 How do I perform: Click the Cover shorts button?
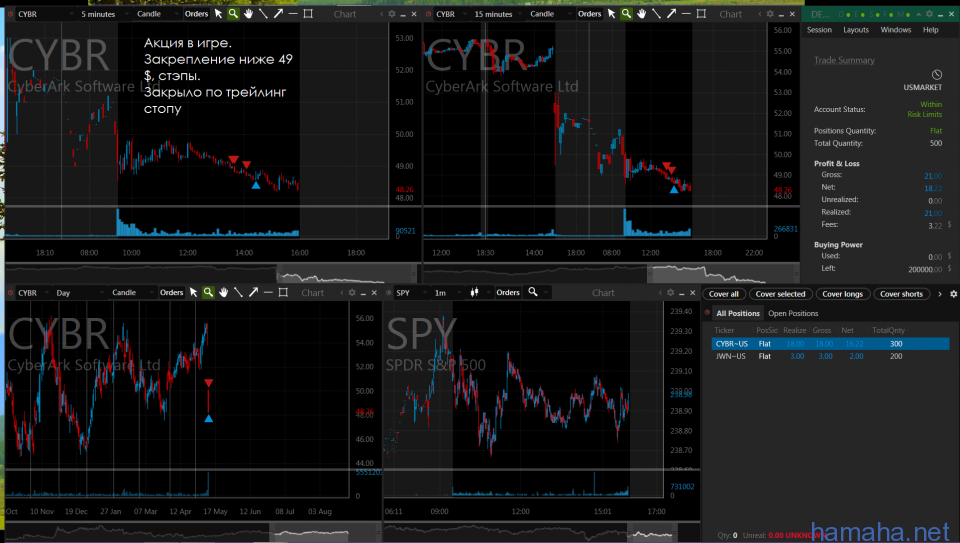(x=901, y=294)
